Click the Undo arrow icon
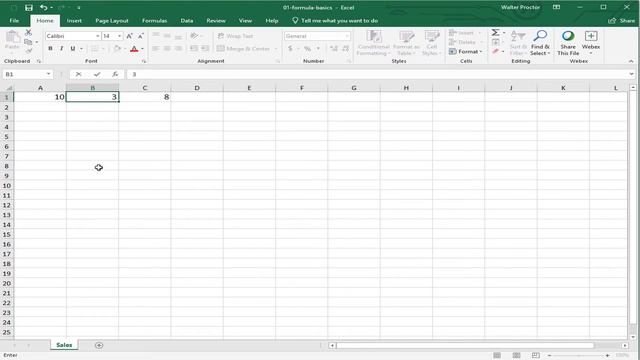 tap(43, 7)
